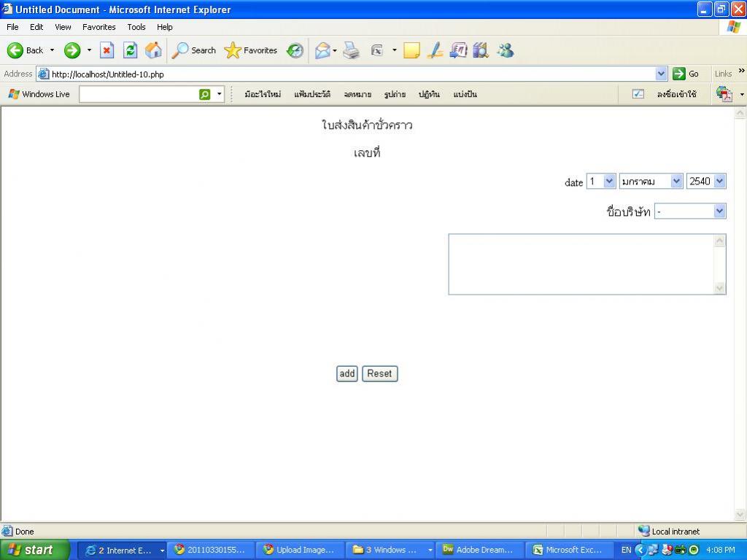Open the year dropdown showing 2540

coord(706,181)
